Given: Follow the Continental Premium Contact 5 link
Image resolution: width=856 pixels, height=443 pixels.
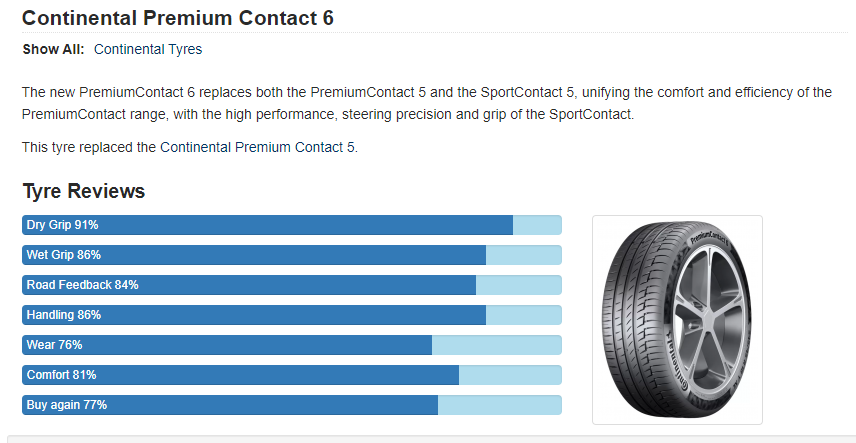Looking at the screenshot, I should click(258, 147).
